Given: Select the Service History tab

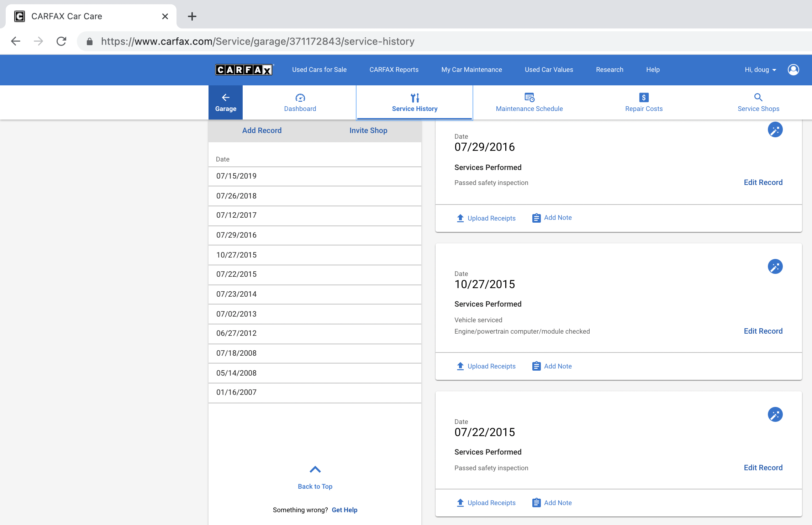Looking at the screenshot, I should [x=415, y=102].
